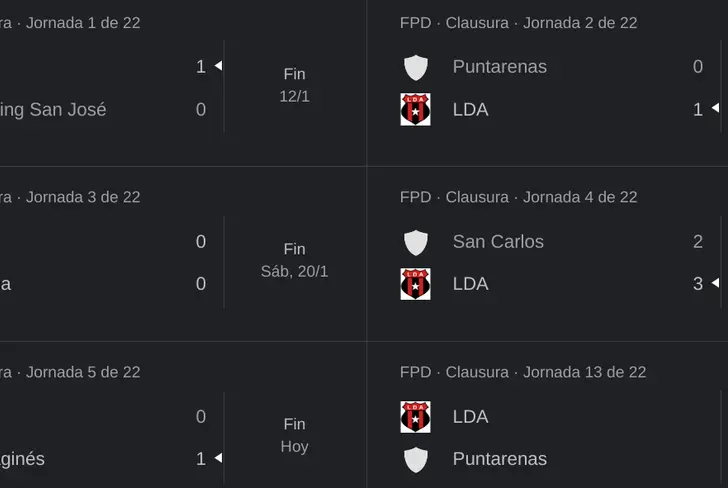Open LDA team name in Jornada 13 match
This screenshot has height=488, width=728.
470,417
